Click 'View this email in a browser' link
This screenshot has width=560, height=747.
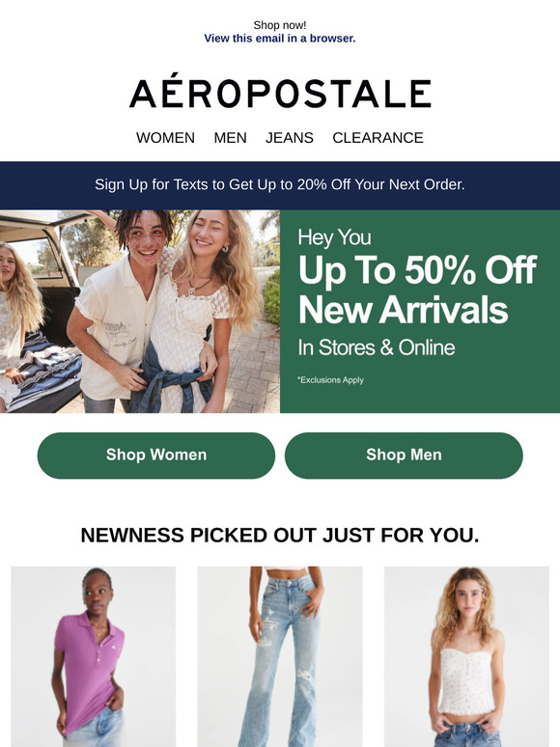point(280,38)
